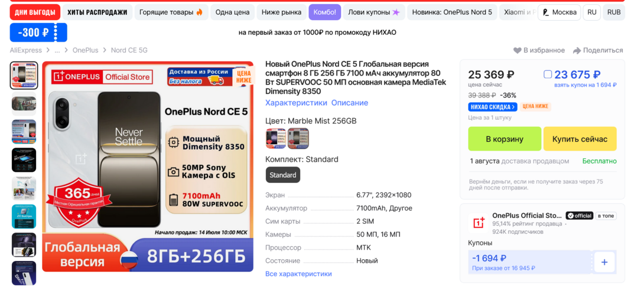Open the Ниже рынка tab
This screenshot has width=644, height=294.
(x=281, y=12)
